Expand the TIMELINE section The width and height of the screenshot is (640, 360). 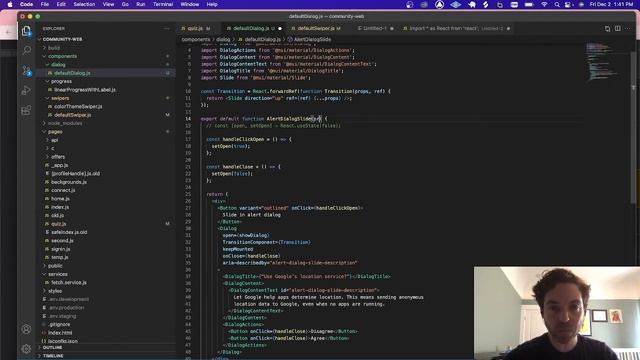53,356
